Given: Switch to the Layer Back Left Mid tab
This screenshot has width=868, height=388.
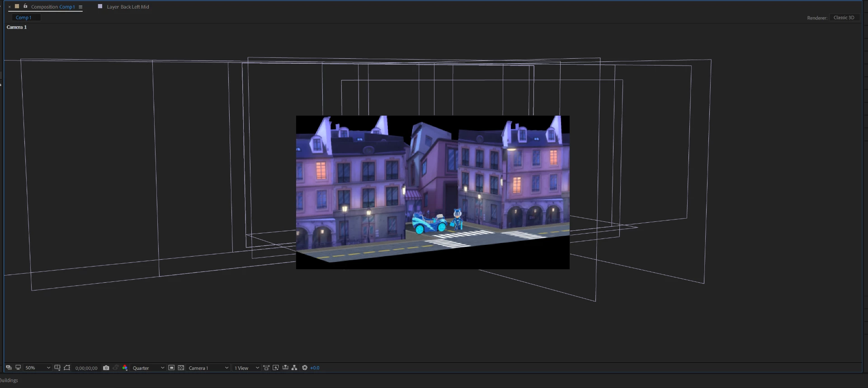Looking at the screenshot, I should 128,7.
